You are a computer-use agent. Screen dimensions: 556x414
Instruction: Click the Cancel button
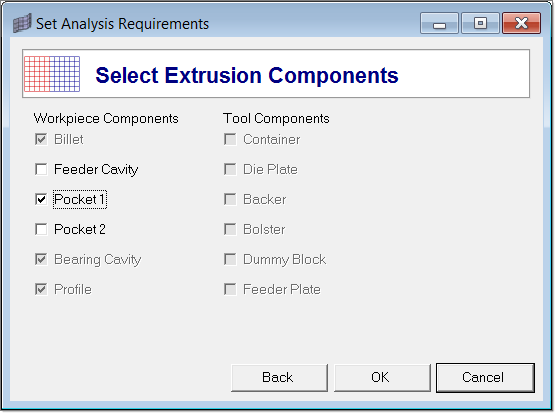[x=485, y=377]
